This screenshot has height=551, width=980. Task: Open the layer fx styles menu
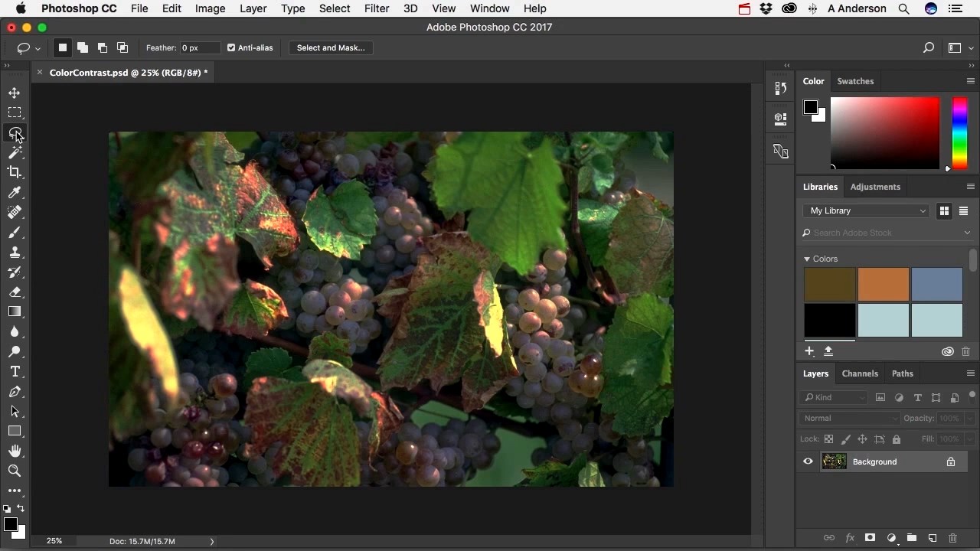coord(849,538)
